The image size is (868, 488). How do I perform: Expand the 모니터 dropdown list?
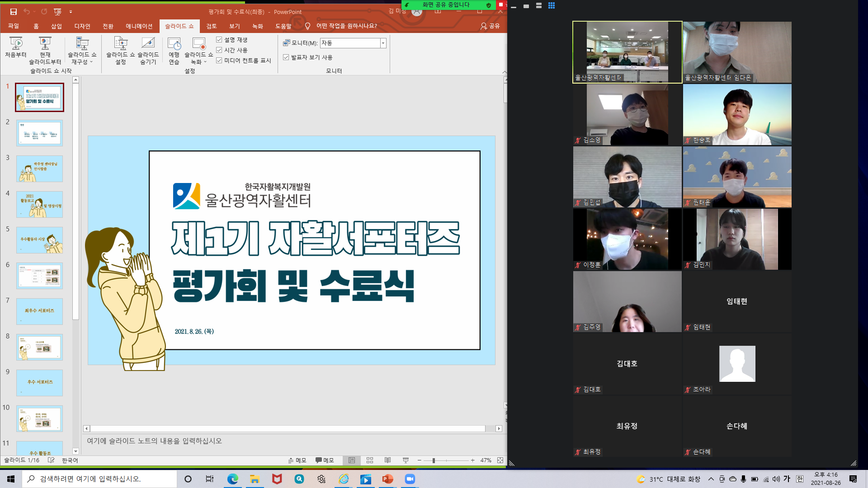[383, 43]
